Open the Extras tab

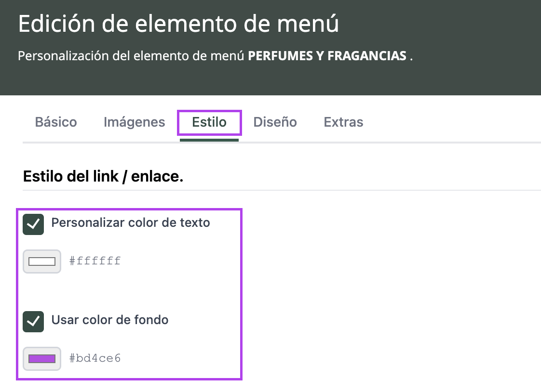343,122
